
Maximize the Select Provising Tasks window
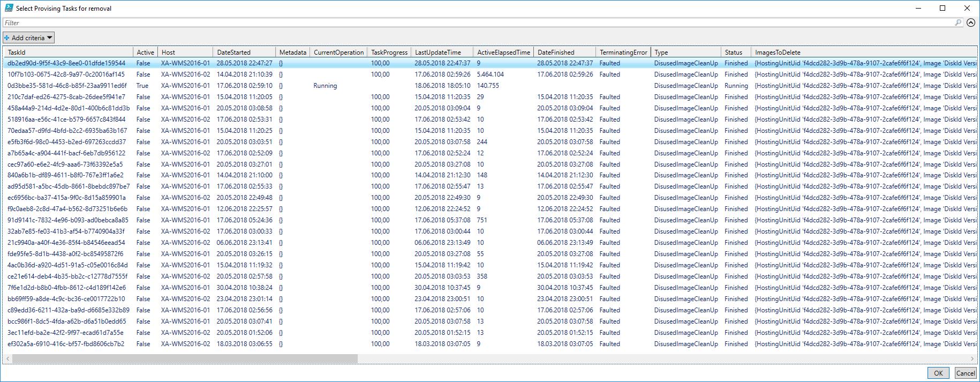point(943,8)
